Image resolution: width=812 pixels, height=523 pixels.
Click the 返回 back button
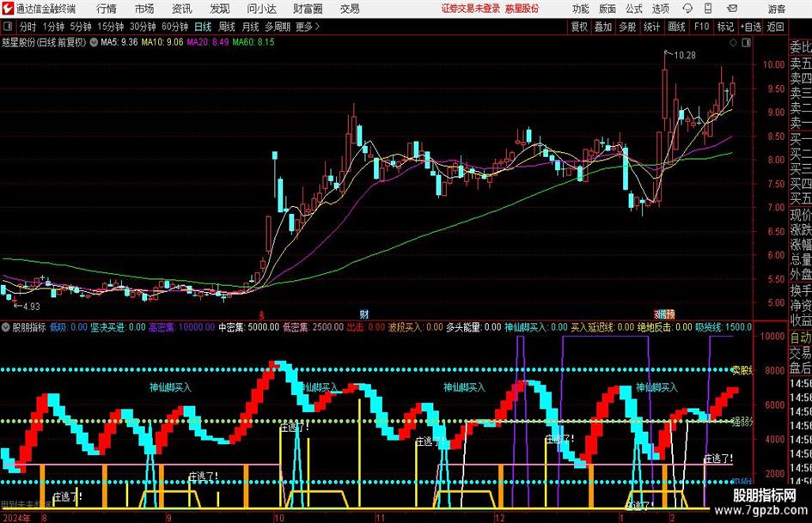pyautogui.click(x=776, y=27)
